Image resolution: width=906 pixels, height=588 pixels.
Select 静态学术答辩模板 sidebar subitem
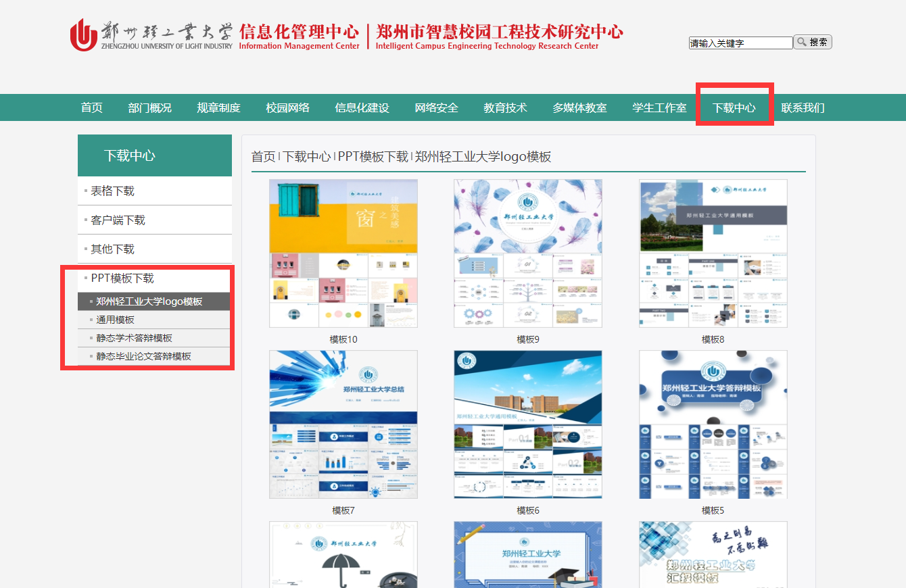click(x=155, y=338)
